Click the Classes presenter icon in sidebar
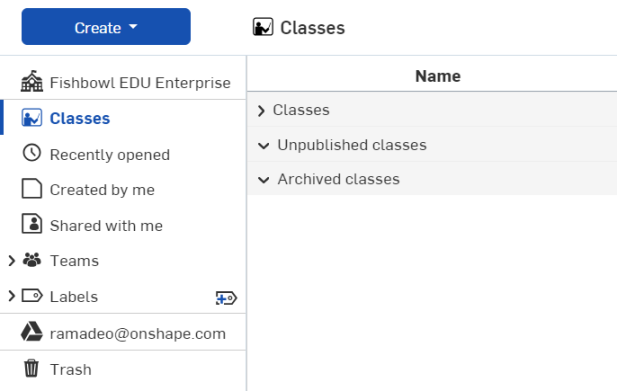617x391 pixels. tap(32, 118)
